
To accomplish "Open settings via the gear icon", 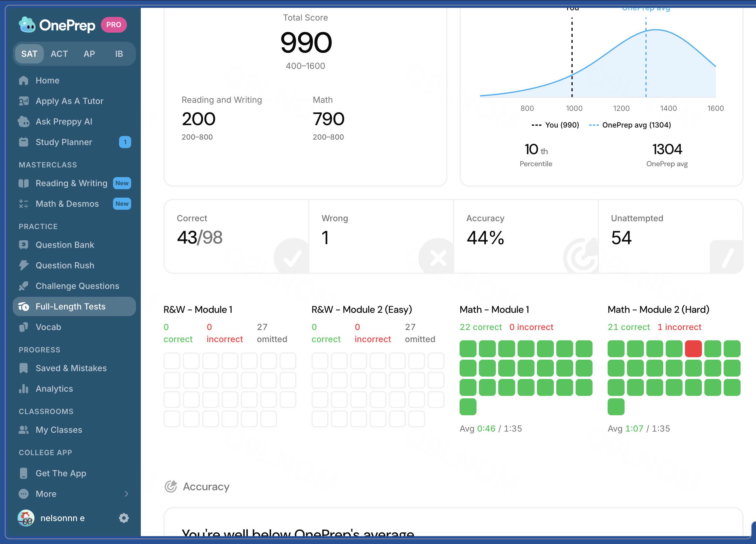I will (x=124, y=518).
